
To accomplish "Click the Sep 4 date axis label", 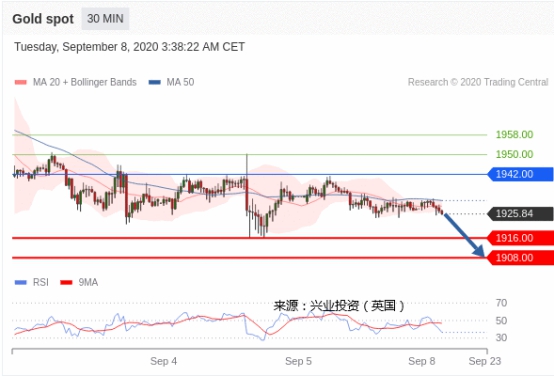I will click(x=164, y=361).
